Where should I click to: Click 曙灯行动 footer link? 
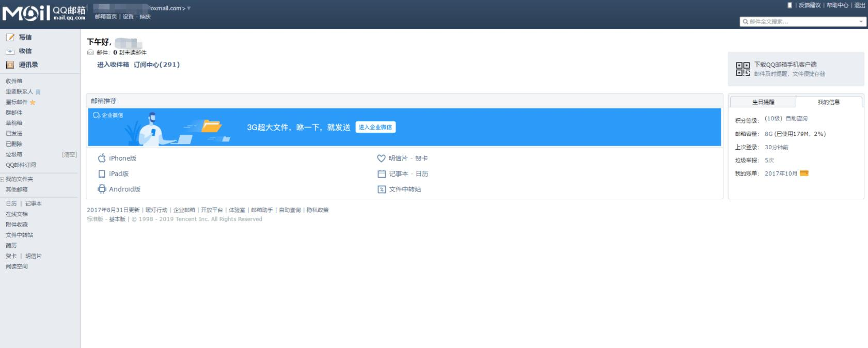coord(156,210)
